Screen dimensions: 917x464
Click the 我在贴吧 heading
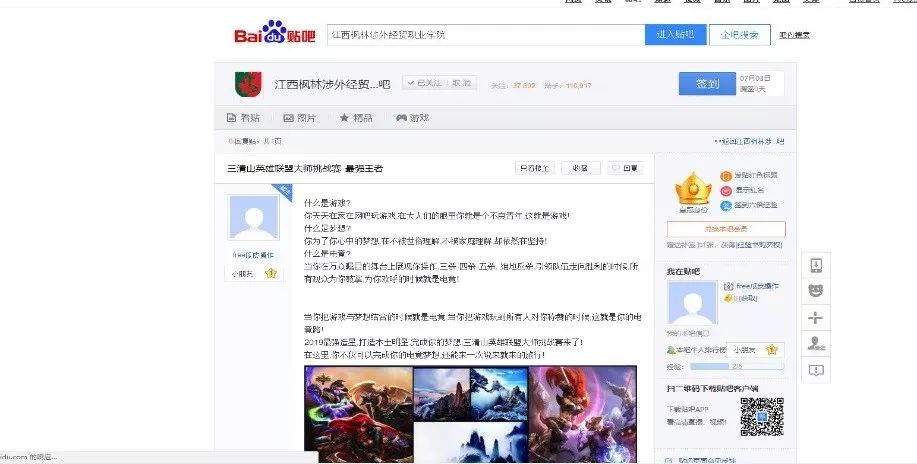(683, 271)
